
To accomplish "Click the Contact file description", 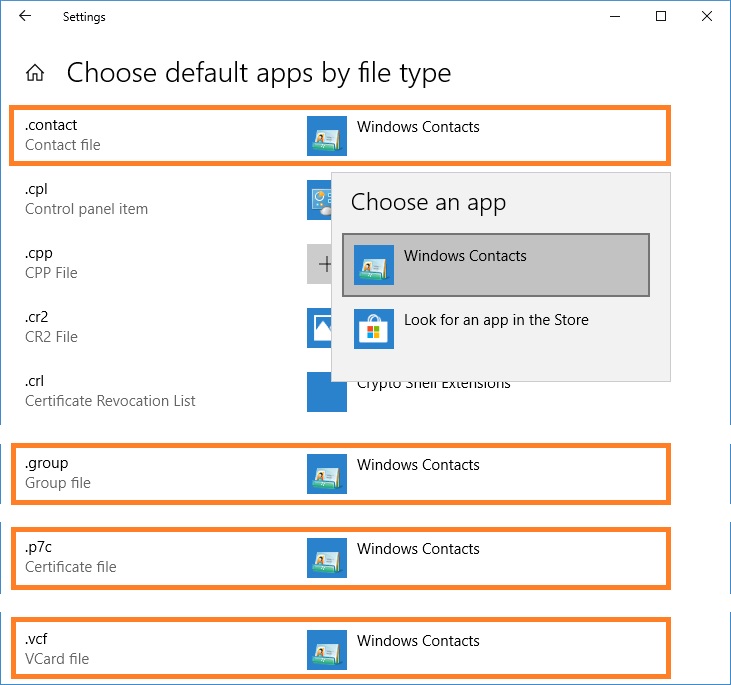I will [x=62, y=145].
